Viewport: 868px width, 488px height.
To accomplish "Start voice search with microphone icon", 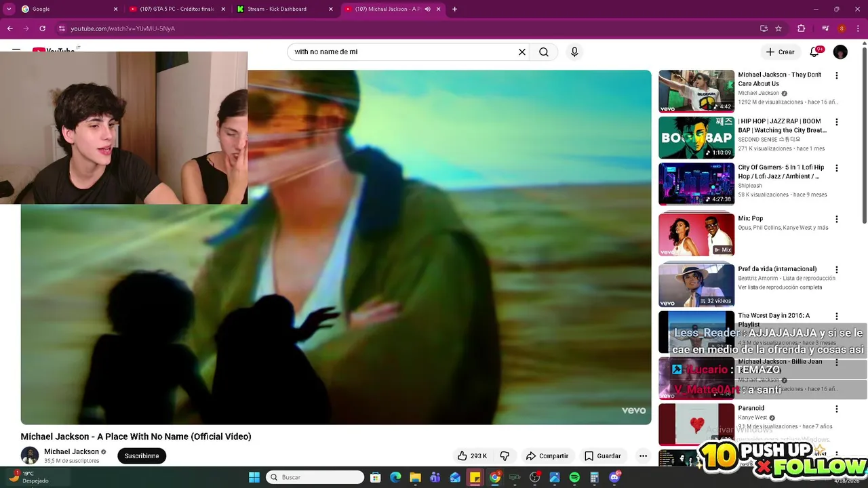I will coord(574,52).
